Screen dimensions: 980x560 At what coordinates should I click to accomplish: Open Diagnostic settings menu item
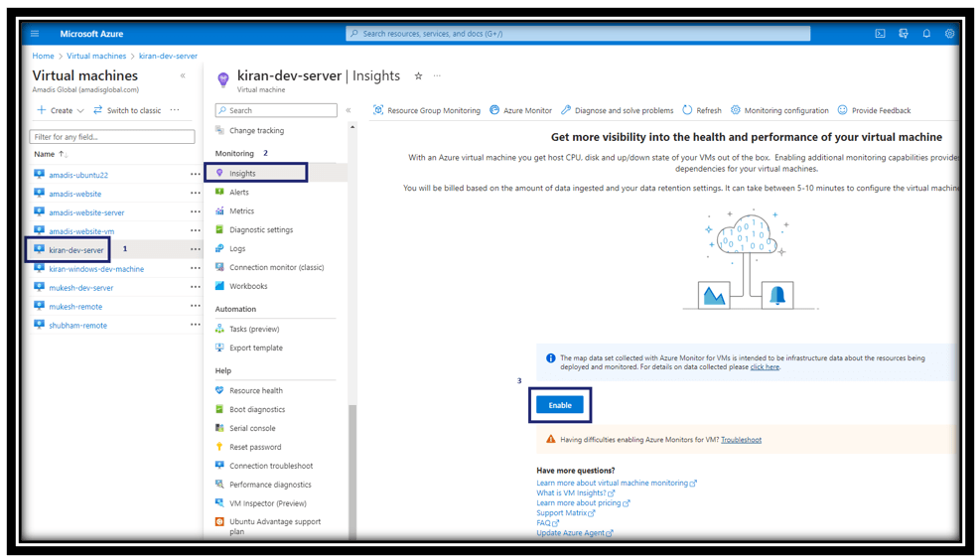pyautogui.click(x=260, y=229)
